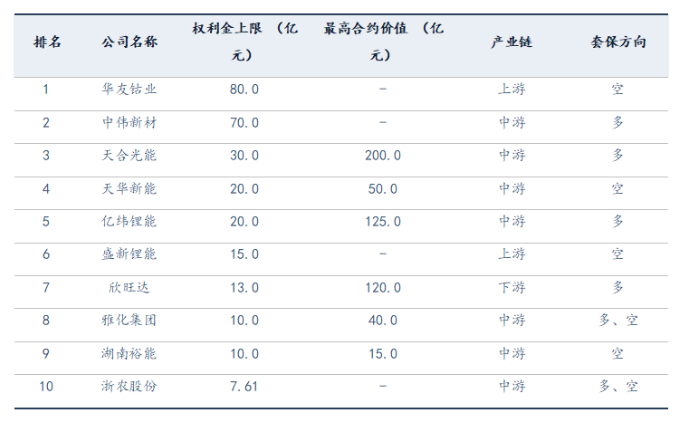Screen dimensions: 689x421
Task: Click the 70.0 premium value
Action: point(244,123)
